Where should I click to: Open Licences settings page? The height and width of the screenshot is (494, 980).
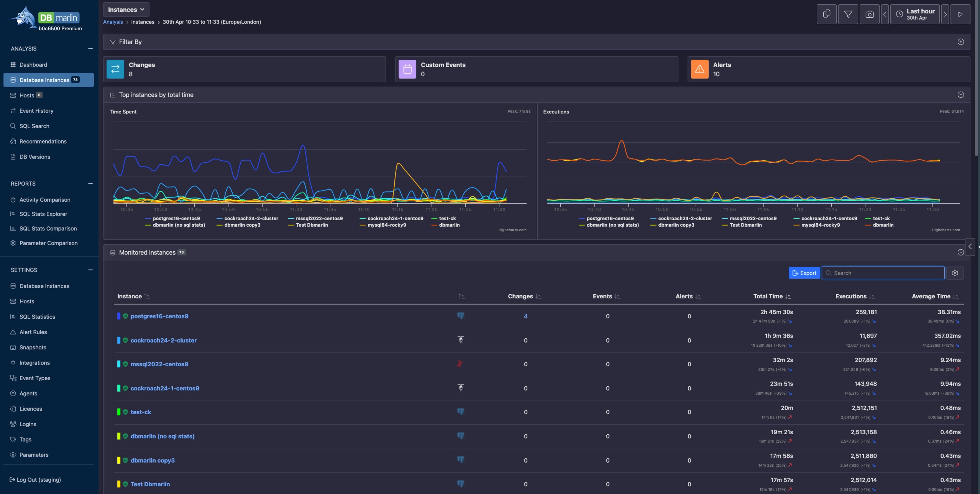pyautogui.click(x=31, y=409)
